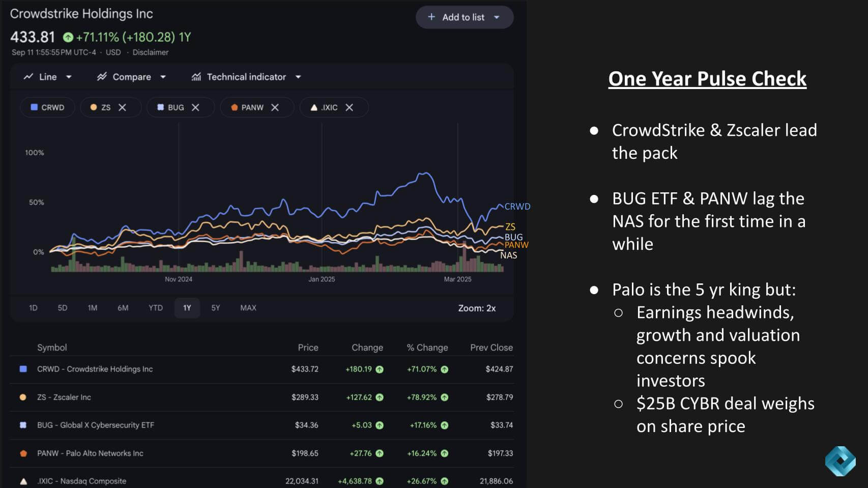
Task: Expand the Compare dropdown arrow
Action: [163, 77]
